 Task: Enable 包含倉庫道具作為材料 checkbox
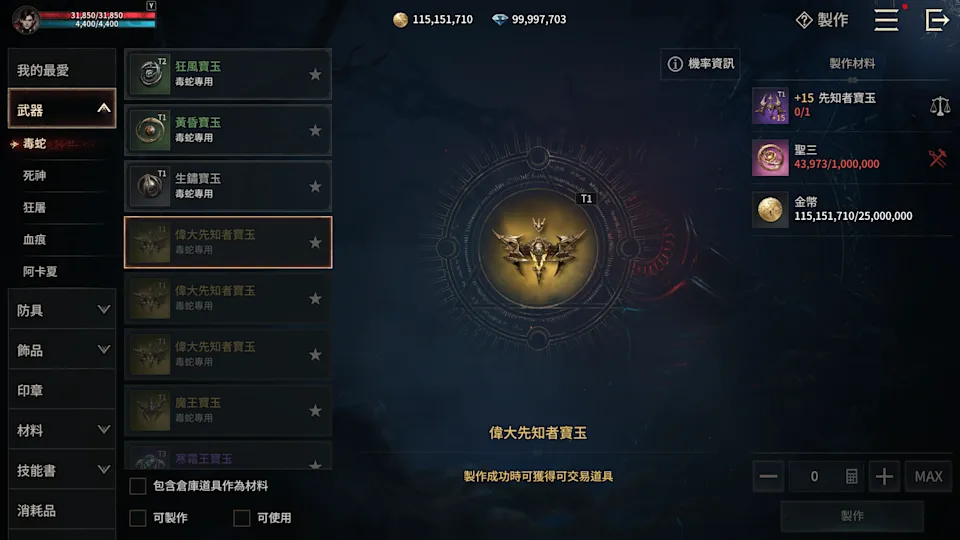pos(138,486)
